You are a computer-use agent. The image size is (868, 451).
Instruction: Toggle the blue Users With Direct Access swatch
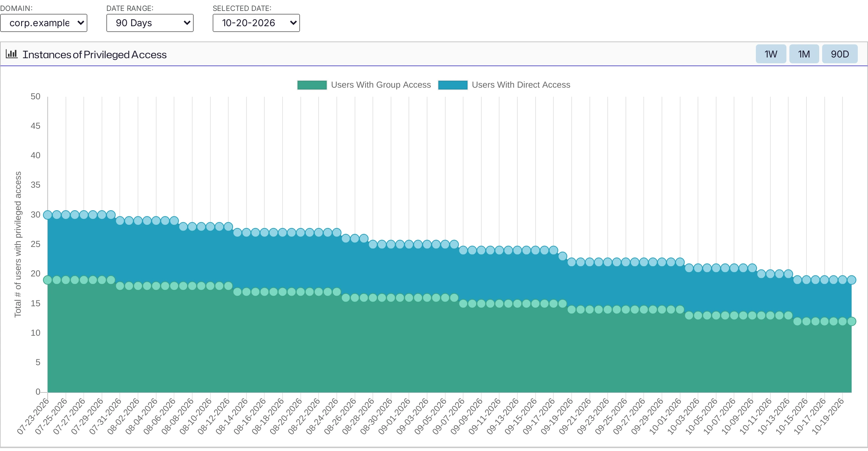pos(453,85)
